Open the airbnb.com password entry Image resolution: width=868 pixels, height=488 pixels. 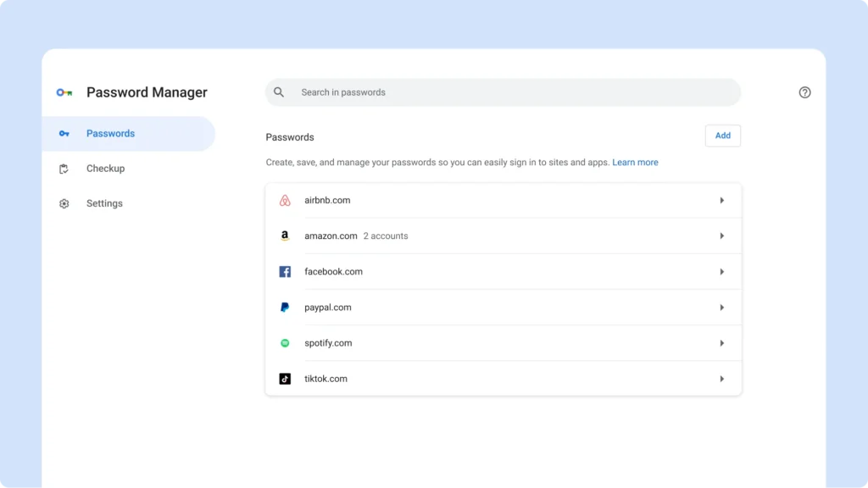point(504,200)
